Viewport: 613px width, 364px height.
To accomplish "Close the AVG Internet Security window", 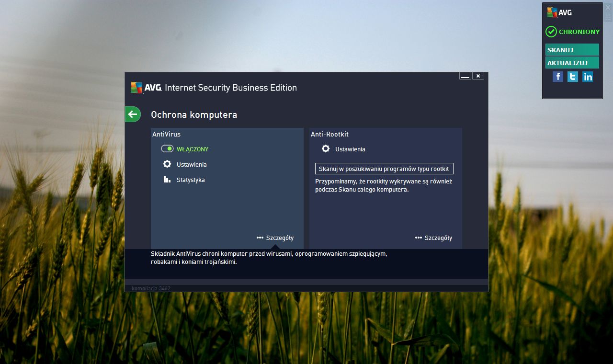I will (478, 76).
